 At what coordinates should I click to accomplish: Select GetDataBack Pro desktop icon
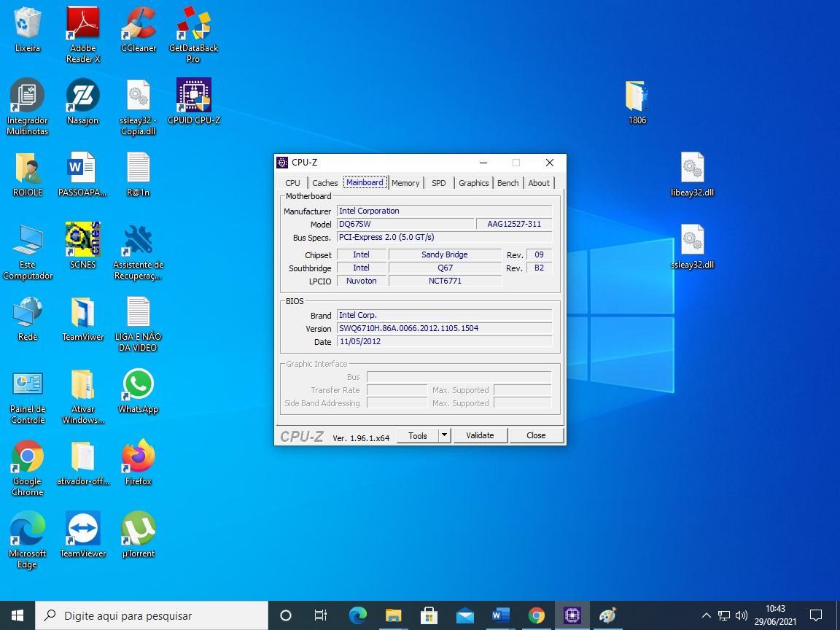[193, 35]
